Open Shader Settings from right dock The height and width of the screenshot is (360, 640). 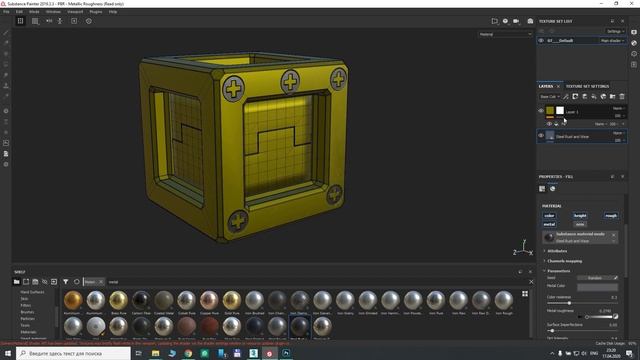pos(634,43)
